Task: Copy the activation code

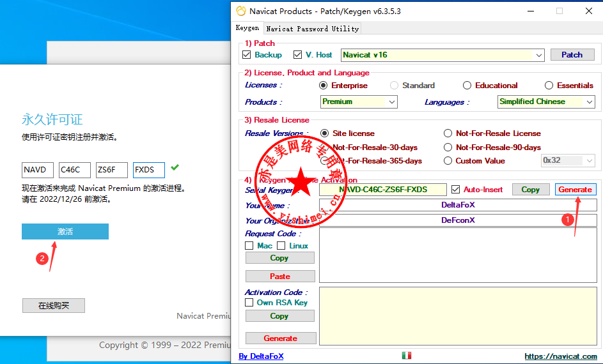Action: point(279,315)
